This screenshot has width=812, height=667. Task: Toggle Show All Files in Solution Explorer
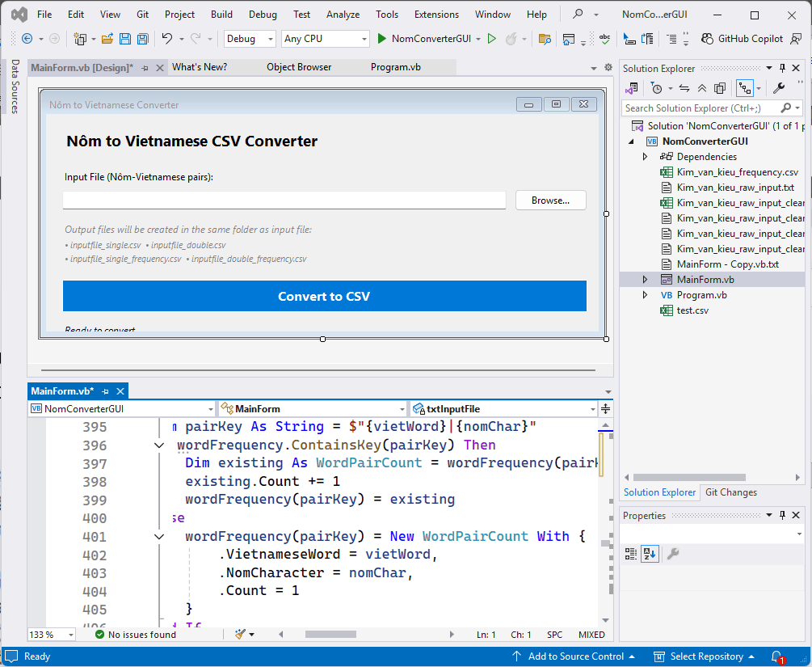pyautogui.click(x=720, y=88)
